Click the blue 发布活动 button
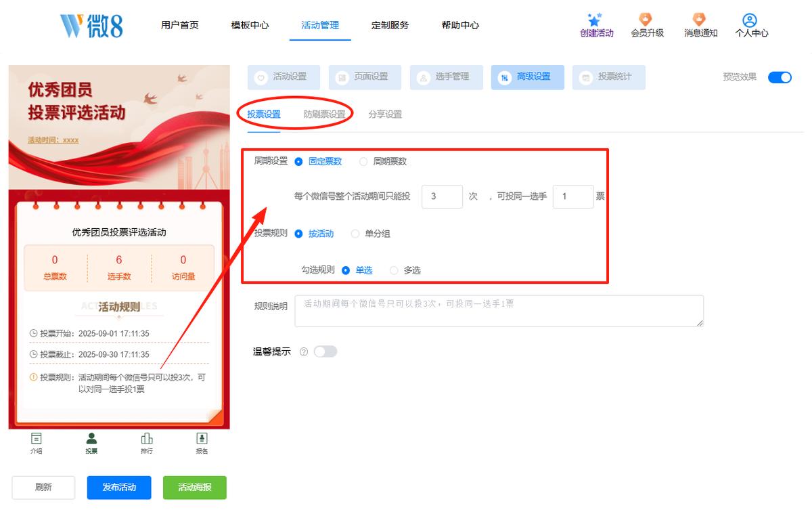 pos(119,488)
